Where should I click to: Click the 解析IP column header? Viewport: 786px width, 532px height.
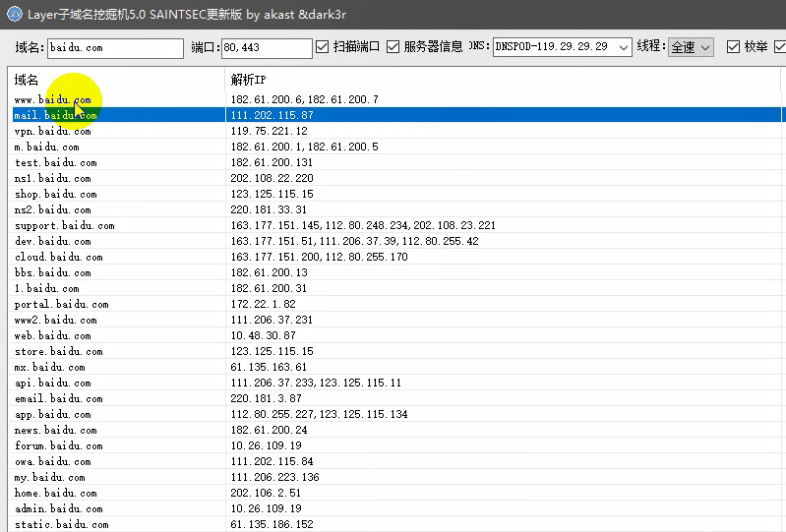tap(503, 80)
